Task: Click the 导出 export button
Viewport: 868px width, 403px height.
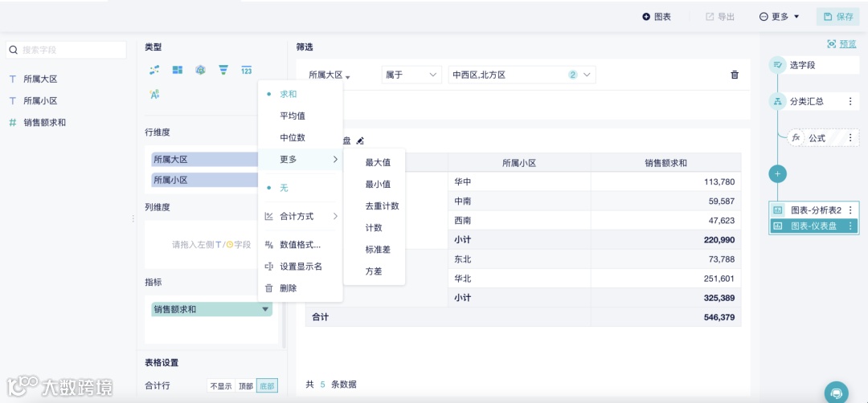Action: point(719,17)
